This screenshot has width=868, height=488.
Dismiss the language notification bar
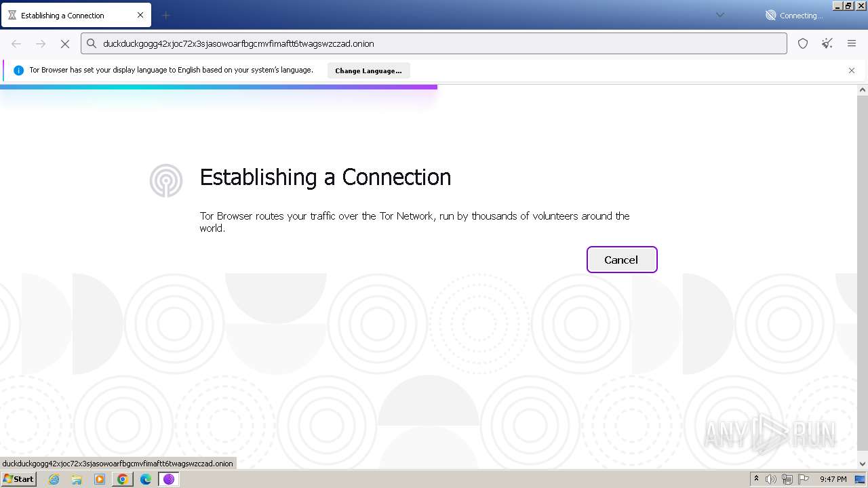(x=852, y=70)
